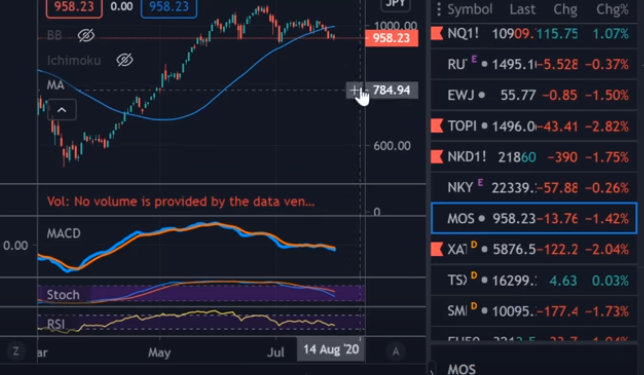Image resolution: width=644 pixels, height=375 pixels.
Task: Click the blue-bordered 958.23 value box
Action: [x=169, y=7]
